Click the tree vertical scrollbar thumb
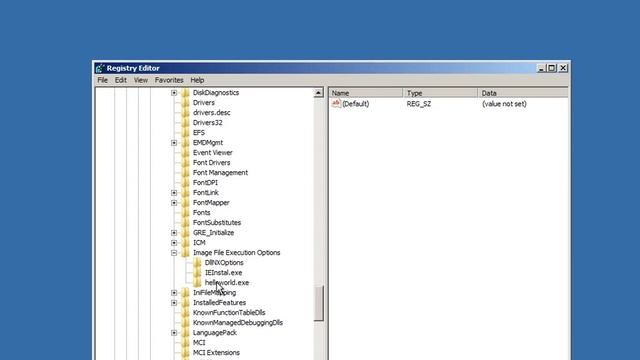This screenshot has height=360, width=640. 318,303
